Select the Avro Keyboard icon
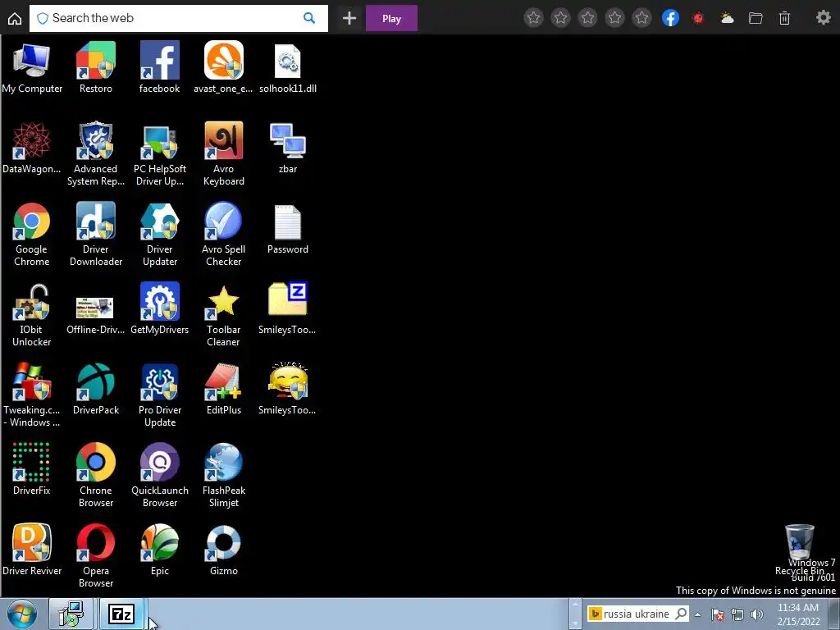 click(223, 140)
